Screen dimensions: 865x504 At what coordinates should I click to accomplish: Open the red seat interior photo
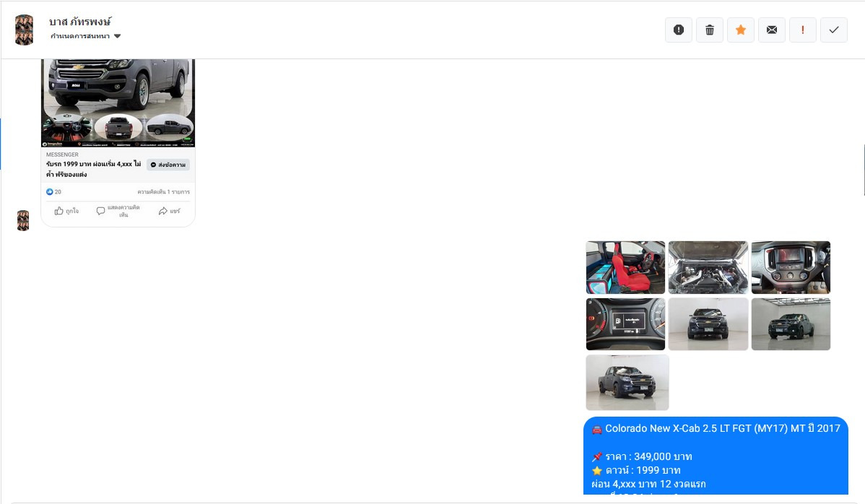point(625,267)
